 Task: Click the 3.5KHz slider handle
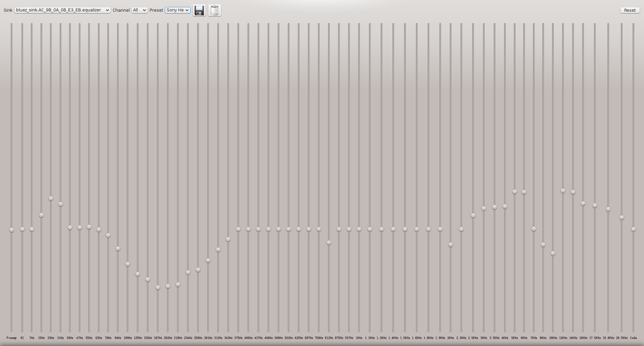[494, 207]
